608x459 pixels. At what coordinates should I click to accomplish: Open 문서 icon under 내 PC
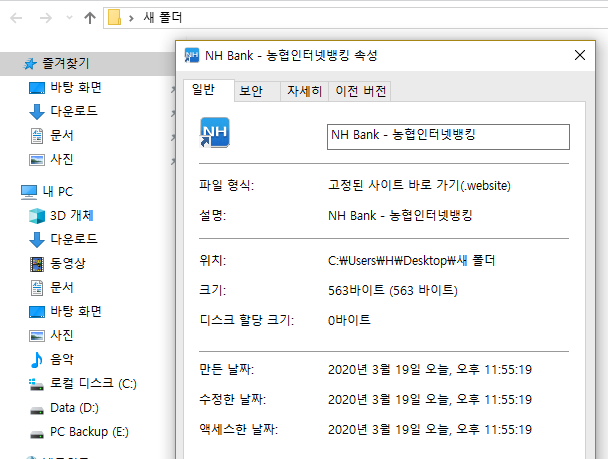pos(37,288)
